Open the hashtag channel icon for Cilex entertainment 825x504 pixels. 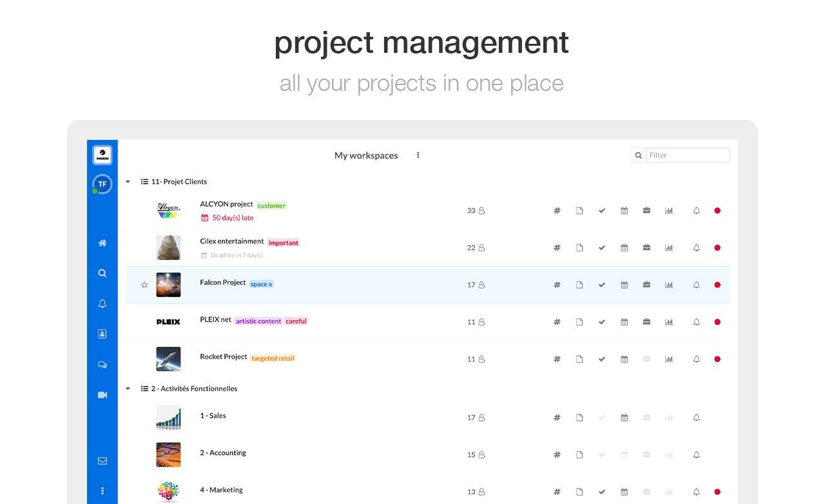pyautogui.click(x=557, y=247)
